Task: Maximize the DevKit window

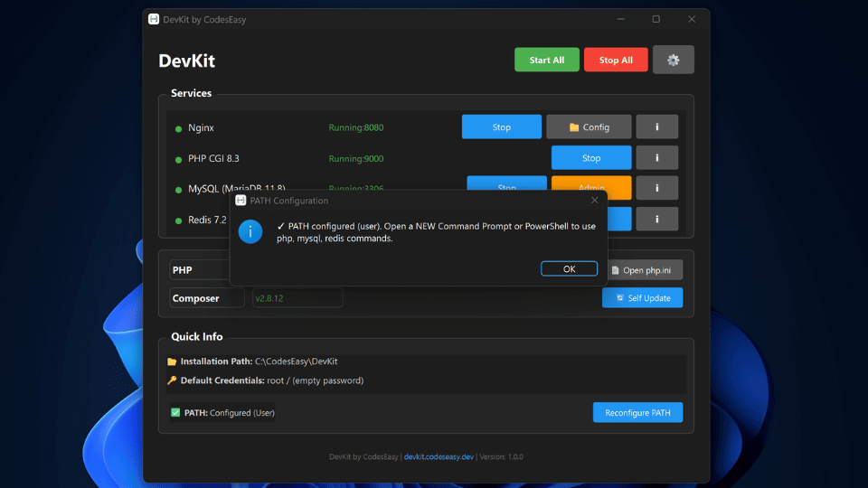Action: pyautogui.click(x=656, y=19)
